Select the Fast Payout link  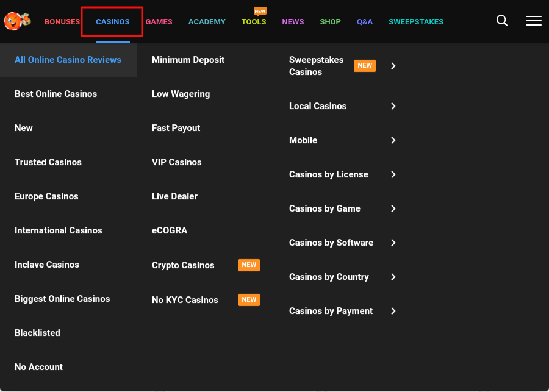(176, 128)
